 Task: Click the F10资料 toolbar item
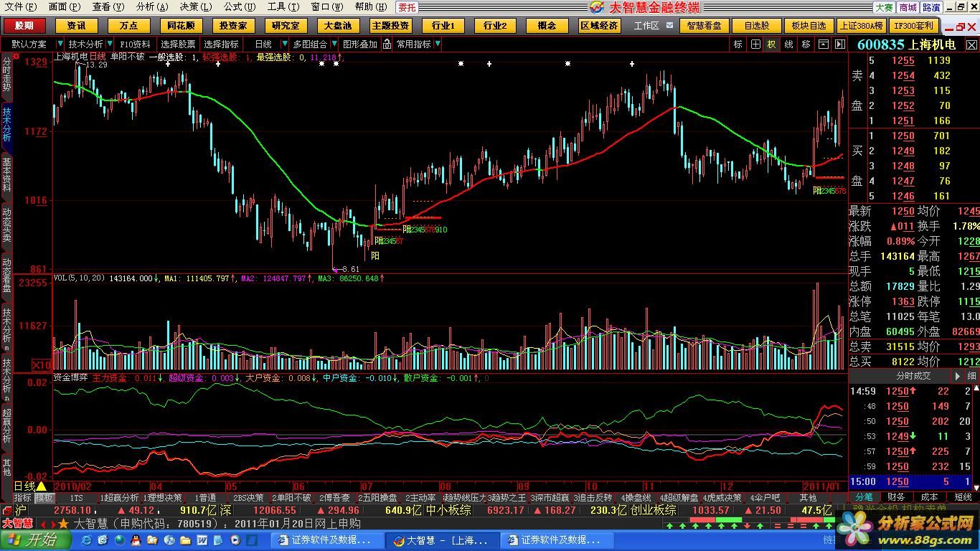pyautogui.click(x=136, y=44)
